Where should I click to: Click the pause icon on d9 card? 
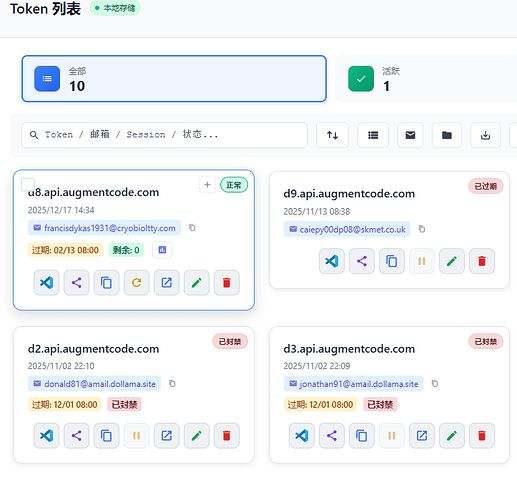click(422, 261)
